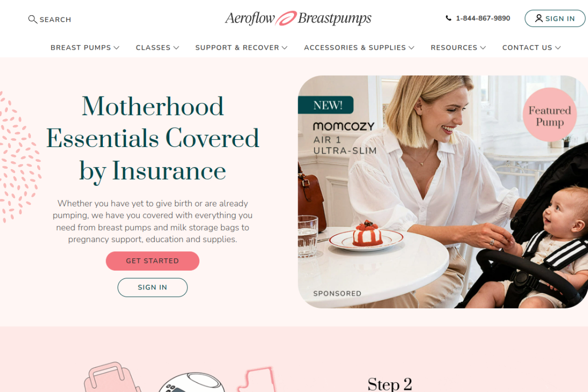Image resolution: width=588 pixels, height=392 pixels.
Task: Expand the Resources dropdown arrow
Action: tap(483, 48)
